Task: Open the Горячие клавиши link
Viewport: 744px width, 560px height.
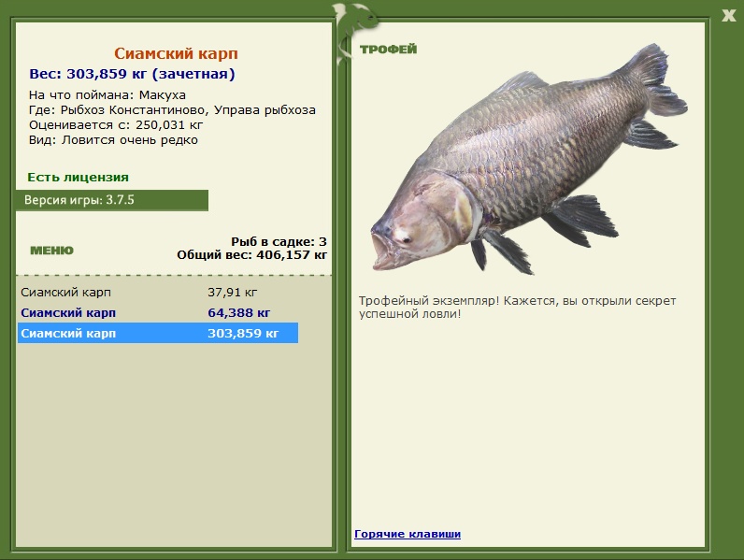Action: pyautogui.click(x=408, y=534)
